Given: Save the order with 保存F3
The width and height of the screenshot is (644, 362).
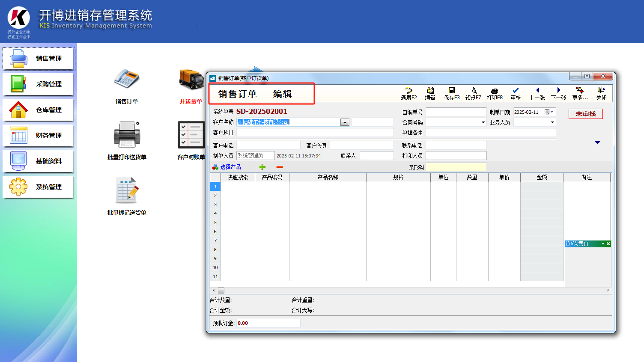Looking at the screenshot, I should coord(452,93).
